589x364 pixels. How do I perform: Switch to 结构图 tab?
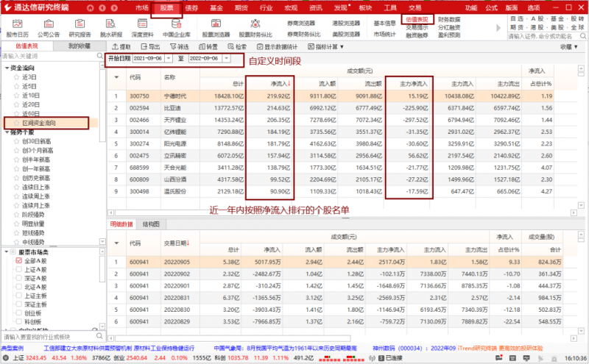coord(151,224)
